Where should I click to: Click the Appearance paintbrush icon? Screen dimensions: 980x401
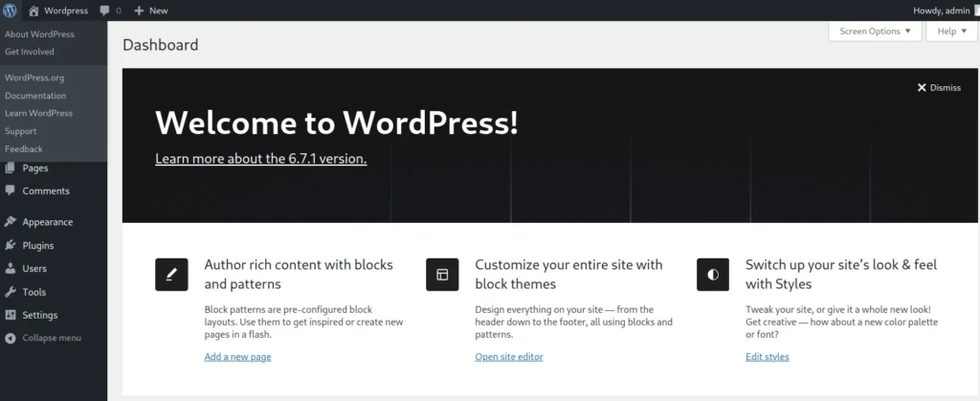tap(10, 222)
